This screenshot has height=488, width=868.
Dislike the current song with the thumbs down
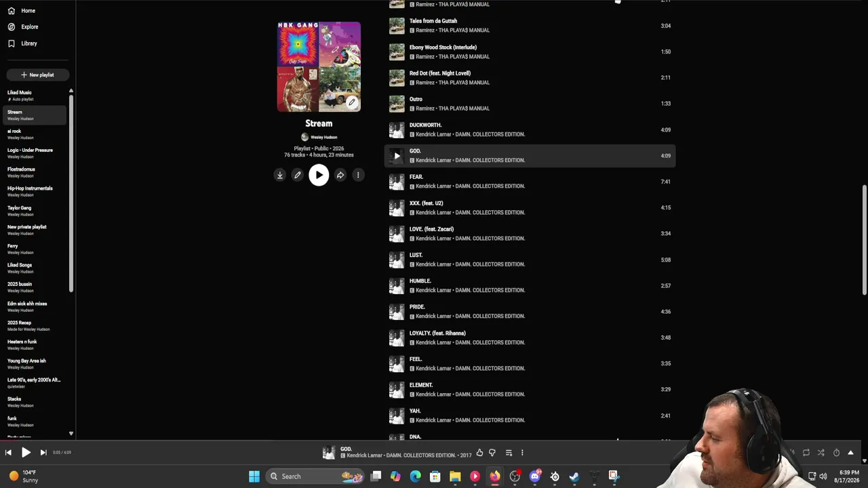[x=492, y=452]
